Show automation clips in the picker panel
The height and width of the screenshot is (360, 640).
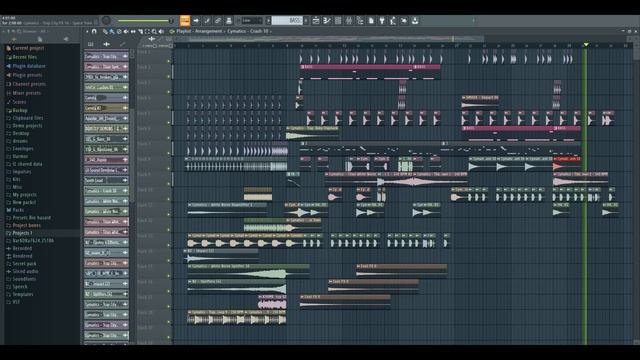tap(122, 44)
